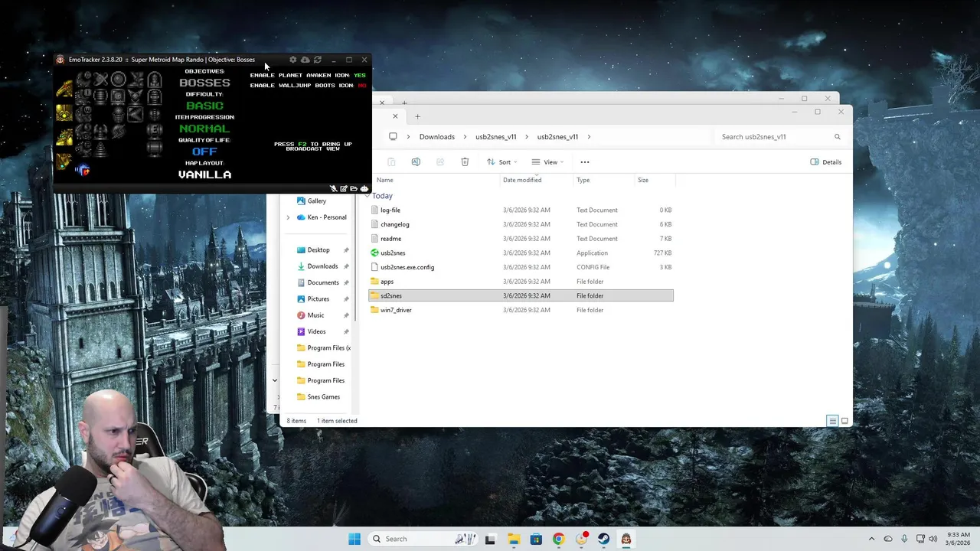Image resolution: width=980 pixels, height=551 pixels.
Task: Click EmoTracker open folder icon in bottom bar
Action: tap(354, 188)
